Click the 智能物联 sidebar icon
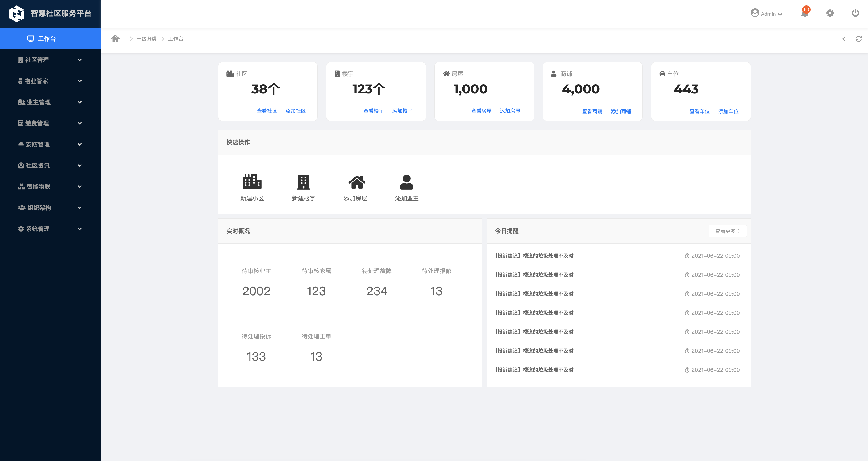This screenshot has width=868, height=461. [21, 186]
